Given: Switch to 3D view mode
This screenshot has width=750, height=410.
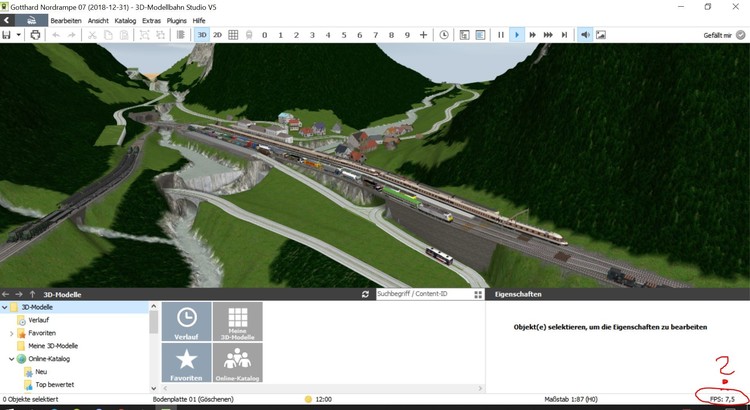Looking at the screenshot, I should [x=202, y=35].
